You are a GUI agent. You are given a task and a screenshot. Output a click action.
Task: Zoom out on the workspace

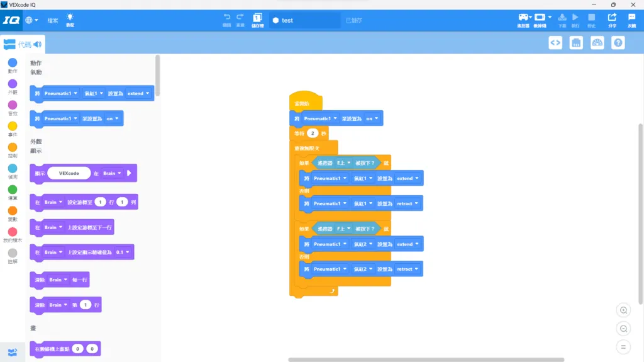click(x=623, y=329)
